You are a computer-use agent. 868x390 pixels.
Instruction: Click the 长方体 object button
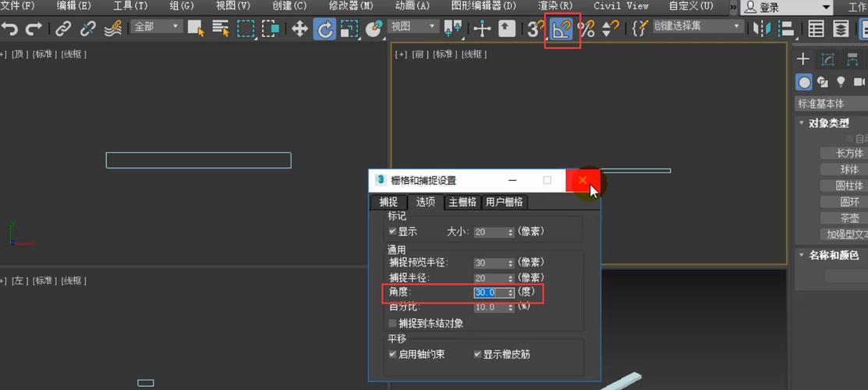pos(844,154)
